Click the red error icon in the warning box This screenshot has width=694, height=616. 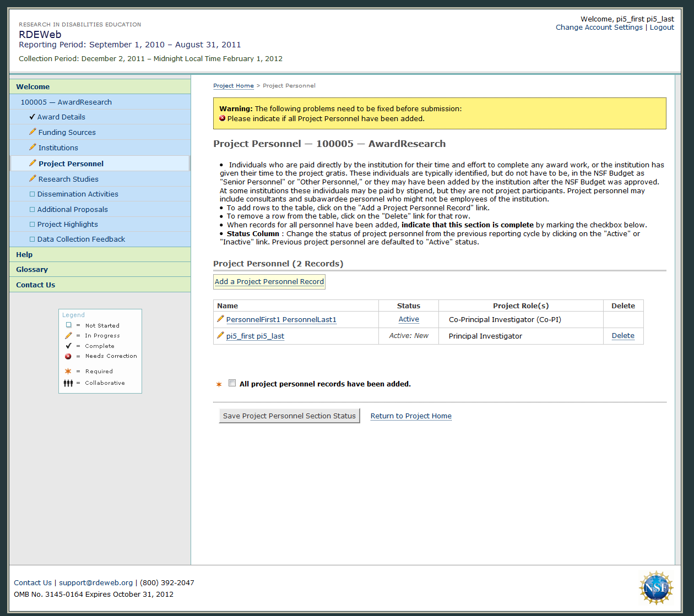(223, 118)
